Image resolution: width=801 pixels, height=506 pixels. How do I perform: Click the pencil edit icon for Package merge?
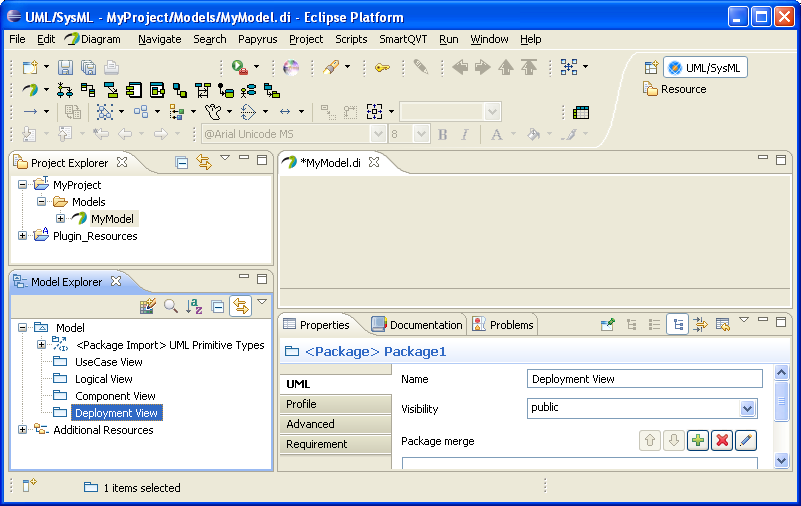pos(745,440)
